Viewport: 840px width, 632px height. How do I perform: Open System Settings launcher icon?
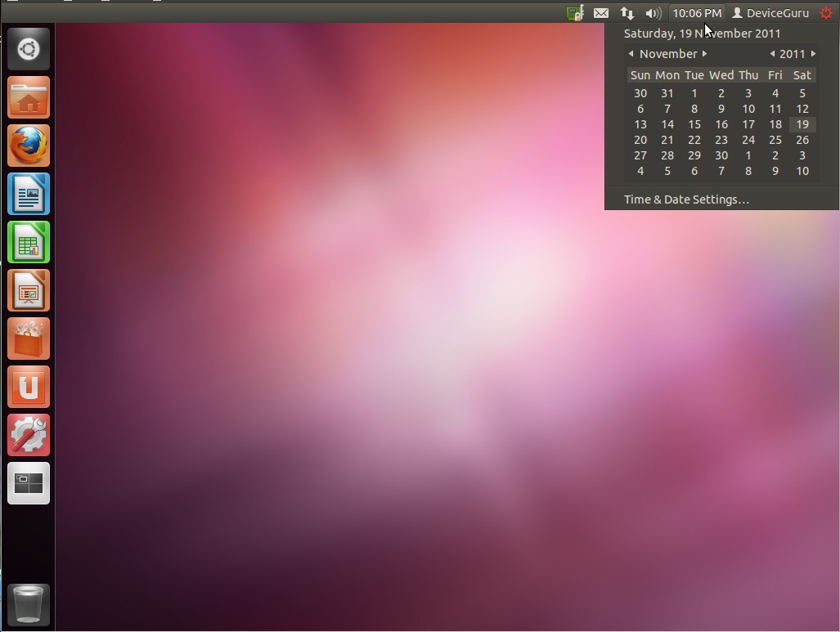[x=29, y=435]
